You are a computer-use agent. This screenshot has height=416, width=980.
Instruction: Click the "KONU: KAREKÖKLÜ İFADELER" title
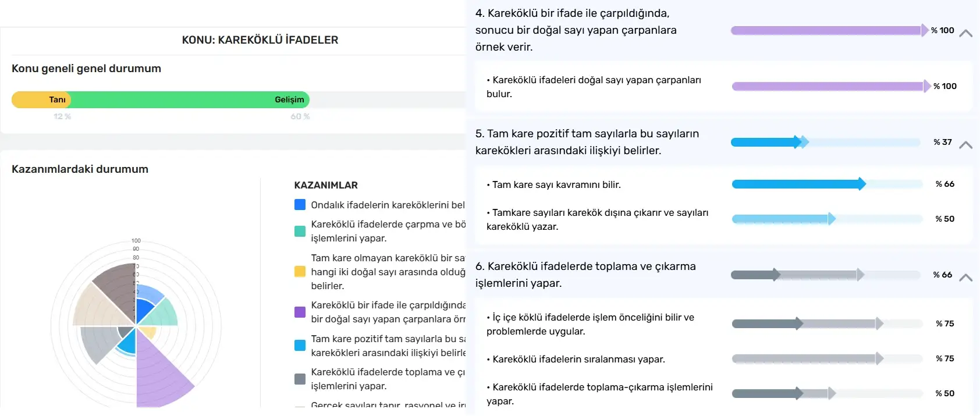click(260, 40)
